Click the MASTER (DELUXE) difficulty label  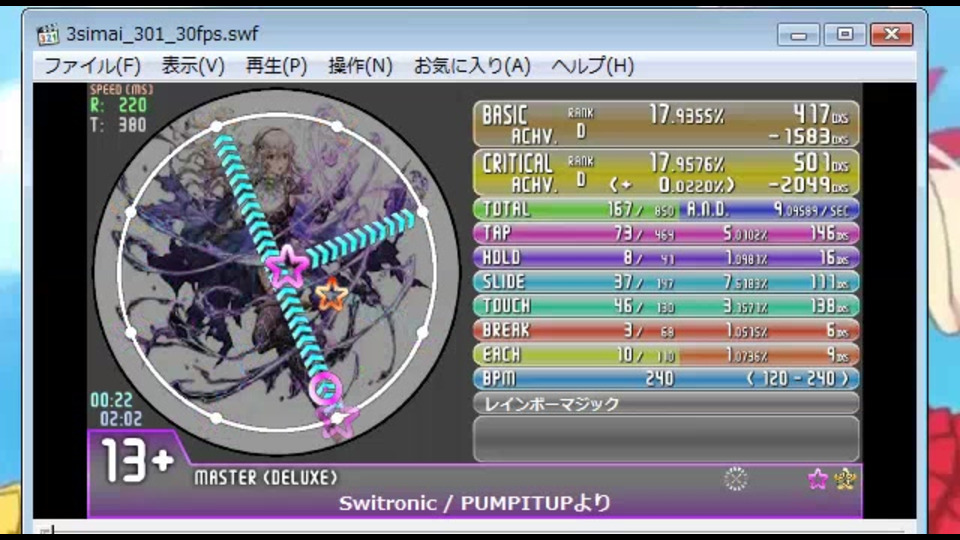coord(266,478)
